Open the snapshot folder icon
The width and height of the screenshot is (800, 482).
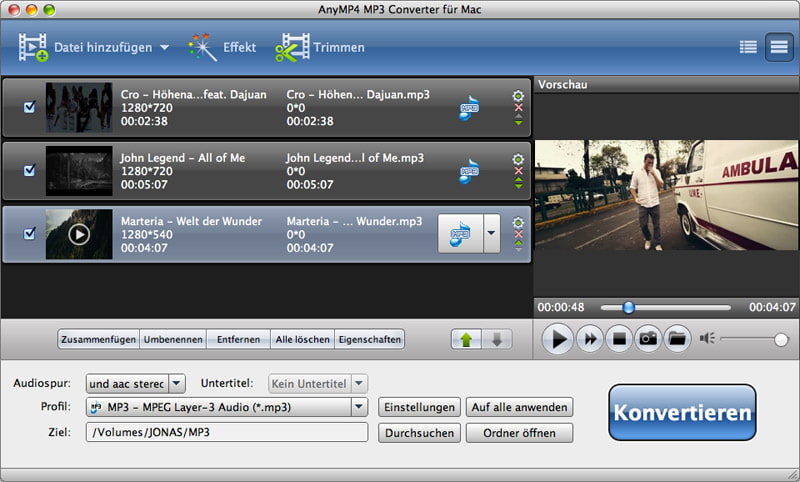coord(677,339)
